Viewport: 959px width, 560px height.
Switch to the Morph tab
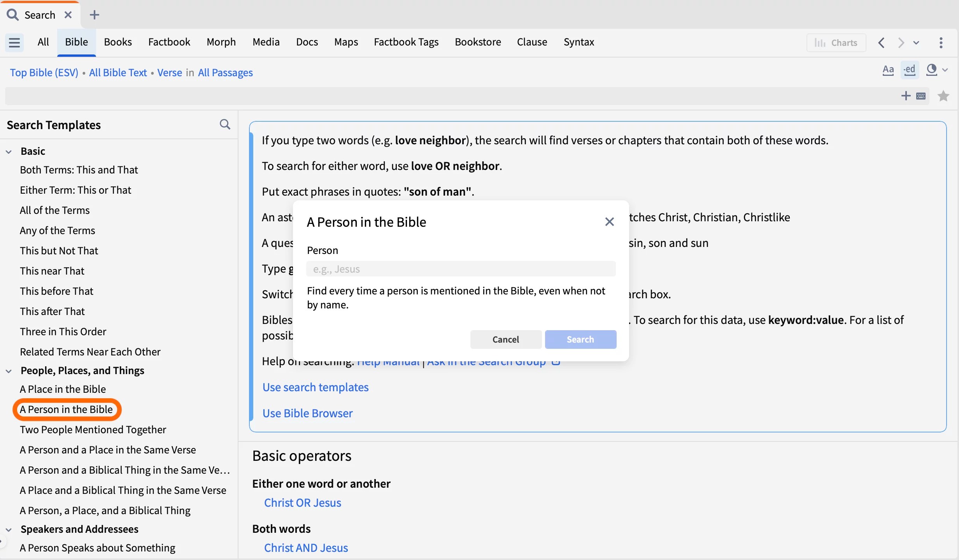point(221,42)
